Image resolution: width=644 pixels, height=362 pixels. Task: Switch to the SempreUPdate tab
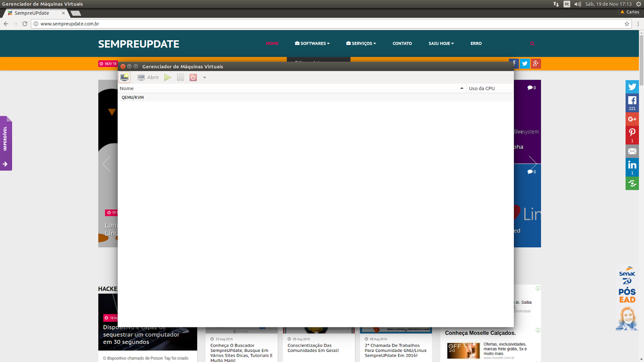pos(36,13)
